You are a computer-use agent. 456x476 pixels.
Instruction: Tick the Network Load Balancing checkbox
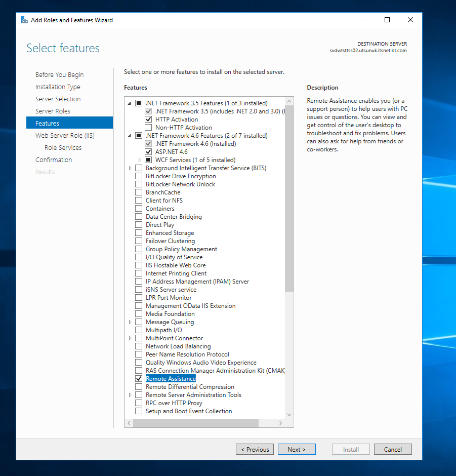139,346
